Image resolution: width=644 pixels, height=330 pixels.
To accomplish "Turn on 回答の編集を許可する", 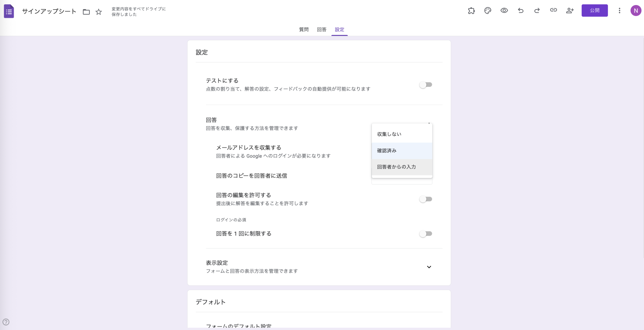I will pos(426,199).
